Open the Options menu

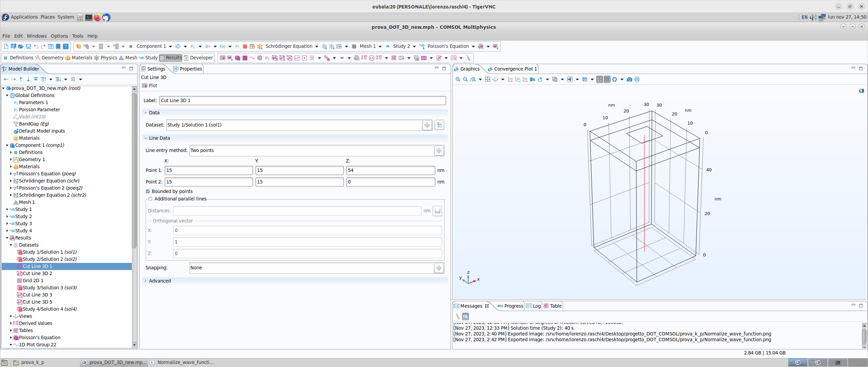point(59,36)
